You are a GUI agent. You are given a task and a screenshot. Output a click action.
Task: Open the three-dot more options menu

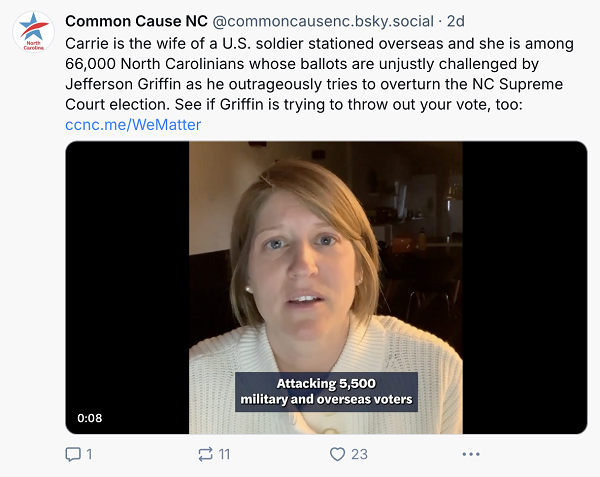coord(471,454)
